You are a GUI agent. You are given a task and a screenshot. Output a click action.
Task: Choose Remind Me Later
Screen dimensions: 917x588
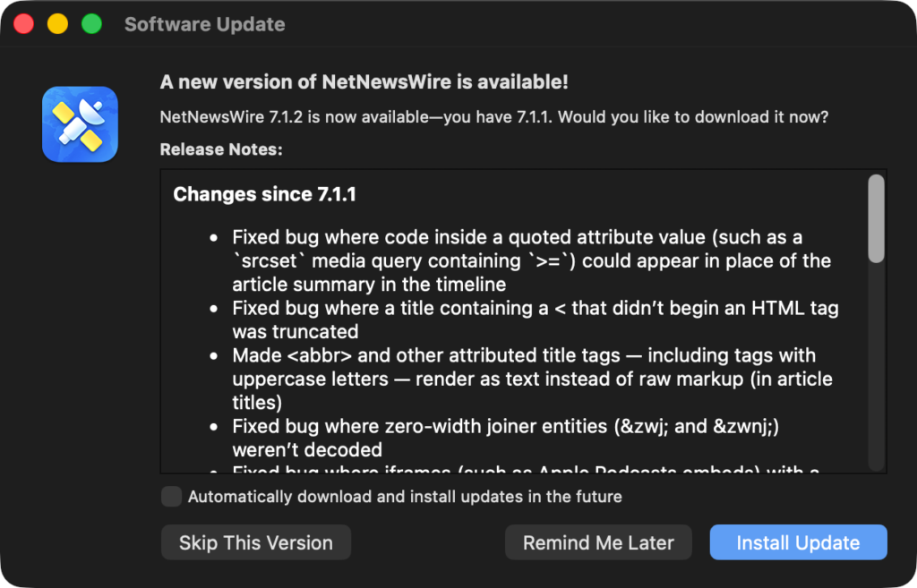point(598,542)
